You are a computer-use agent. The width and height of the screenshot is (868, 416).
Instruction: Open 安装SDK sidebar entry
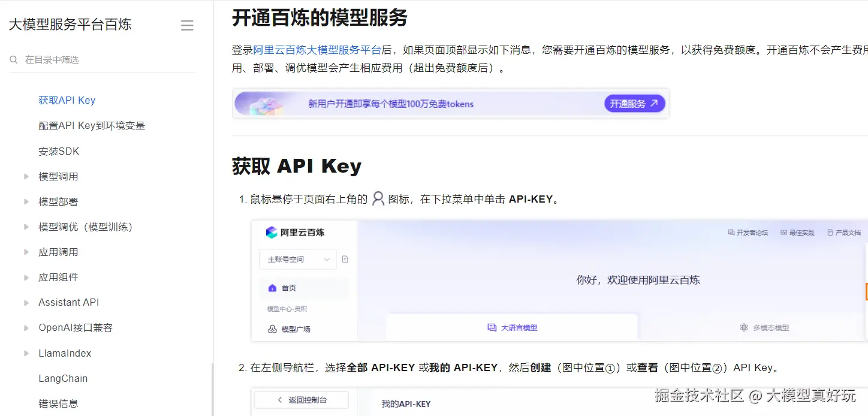coord(59,151)
